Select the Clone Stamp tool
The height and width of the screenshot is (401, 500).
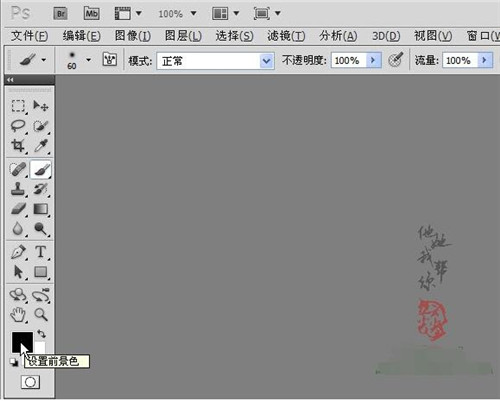pyautogui.click(x=18, y=189)
